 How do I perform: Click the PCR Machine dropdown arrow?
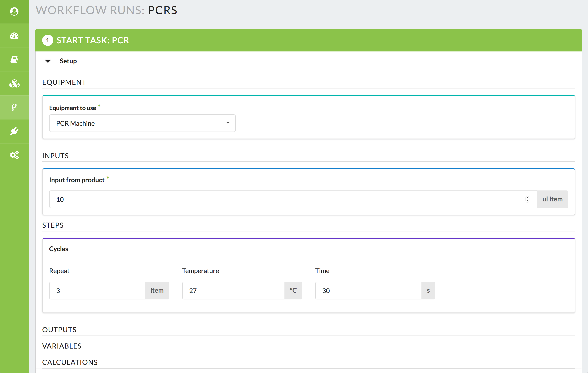click(x=228, y=123)
